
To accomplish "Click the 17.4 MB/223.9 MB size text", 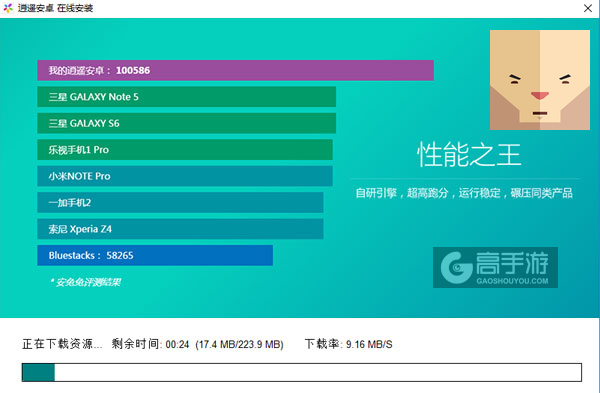I will pyautogui.click(x=240, y=344).
